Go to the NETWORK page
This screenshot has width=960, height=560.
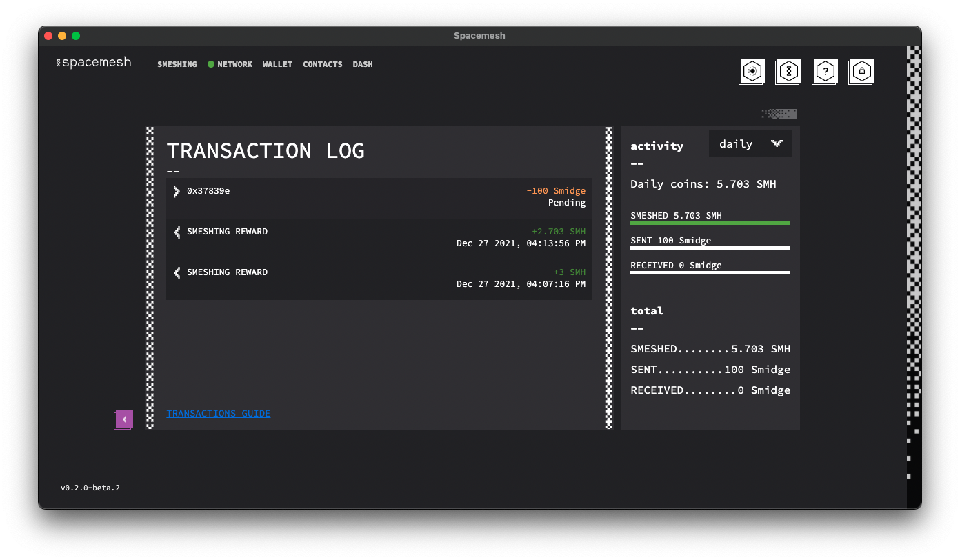tap(235, 64)
